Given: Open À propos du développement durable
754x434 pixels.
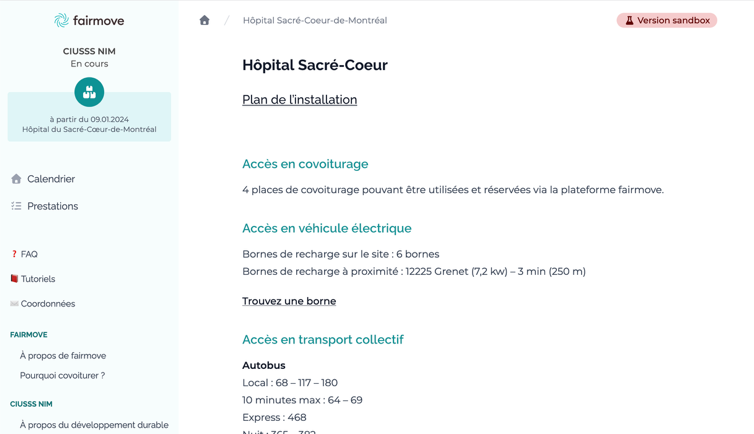Looking at the screenshot, I should (94, 425).
